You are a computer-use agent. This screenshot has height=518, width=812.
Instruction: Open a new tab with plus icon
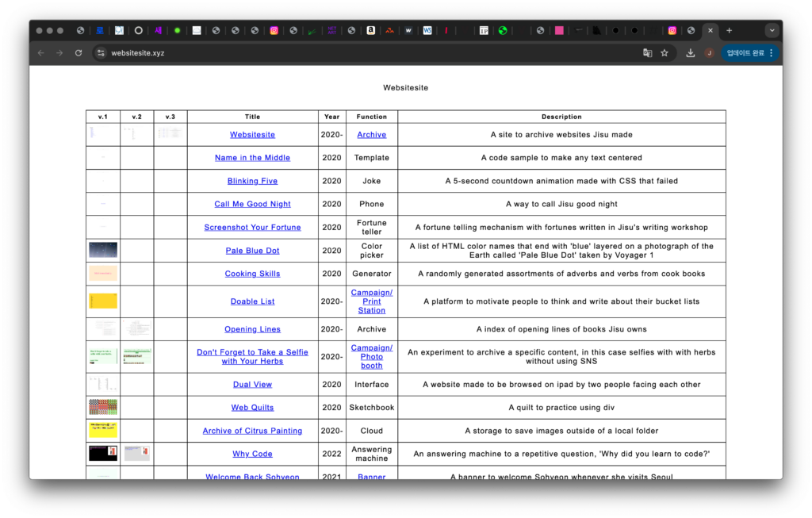(729, 31)
